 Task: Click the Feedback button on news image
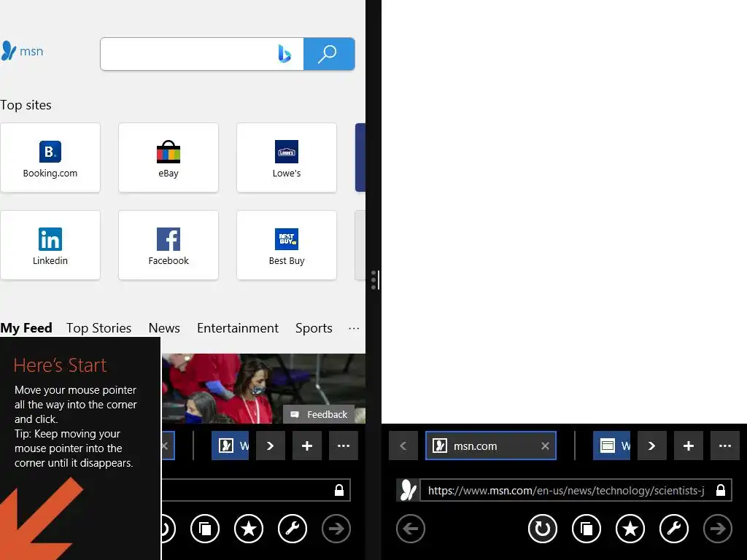[x=320, y=414]
